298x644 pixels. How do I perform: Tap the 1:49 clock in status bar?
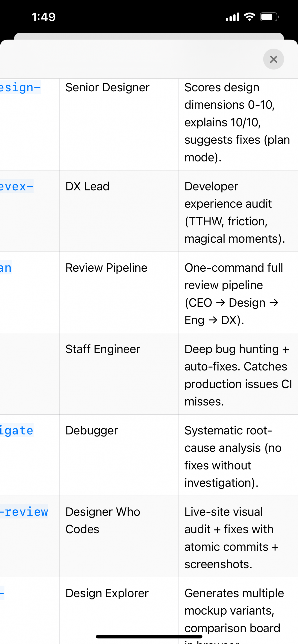[x=43, y=17]
